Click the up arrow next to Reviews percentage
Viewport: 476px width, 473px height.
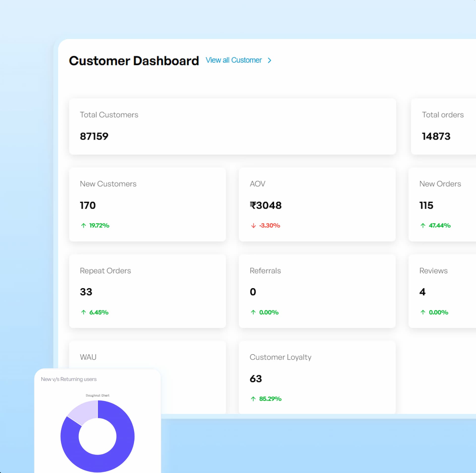pos(423,312)
